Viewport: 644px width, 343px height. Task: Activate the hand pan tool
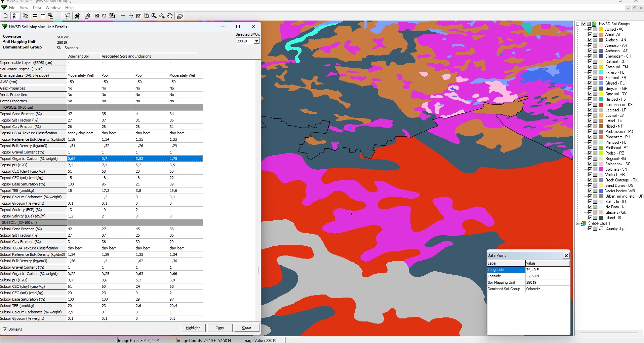[170, 16]
